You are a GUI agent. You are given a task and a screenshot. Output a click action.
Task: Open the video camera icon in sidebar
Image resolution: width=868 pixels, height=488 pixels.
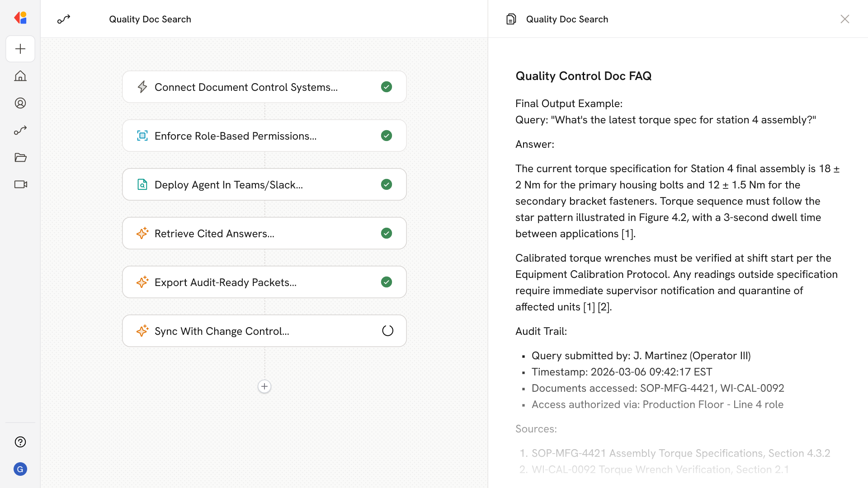coord(20,184)
